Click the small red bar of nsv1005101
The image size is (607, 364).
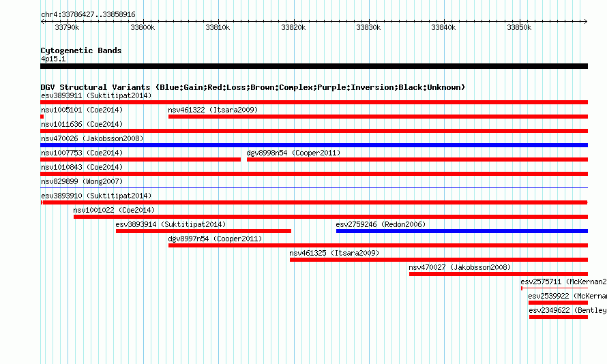(42, 117)
